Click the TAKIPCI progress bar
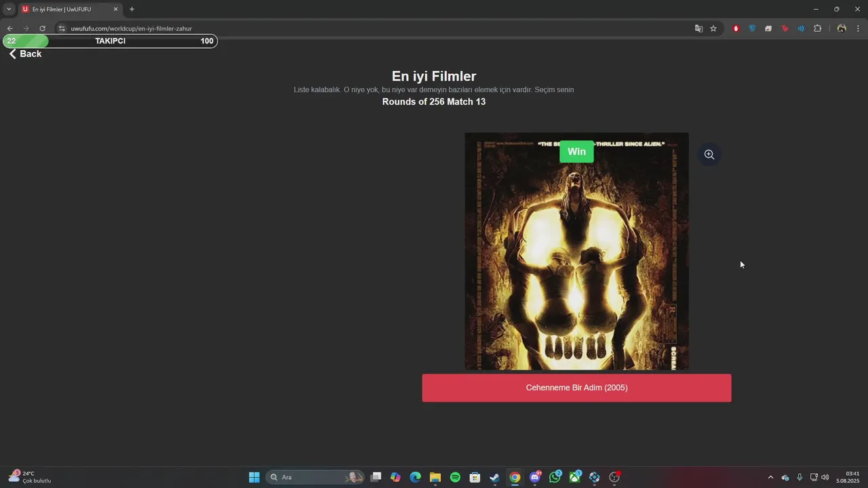Image resolution: width=868 pixels, height=488 pixels. (x=110, y=41)
